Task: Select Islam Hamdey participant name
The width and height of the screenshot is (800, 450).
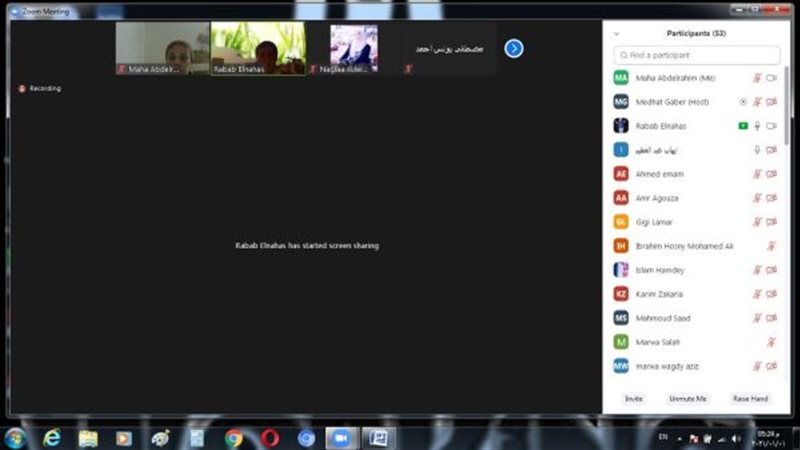Action: click(x=660, y=270)
